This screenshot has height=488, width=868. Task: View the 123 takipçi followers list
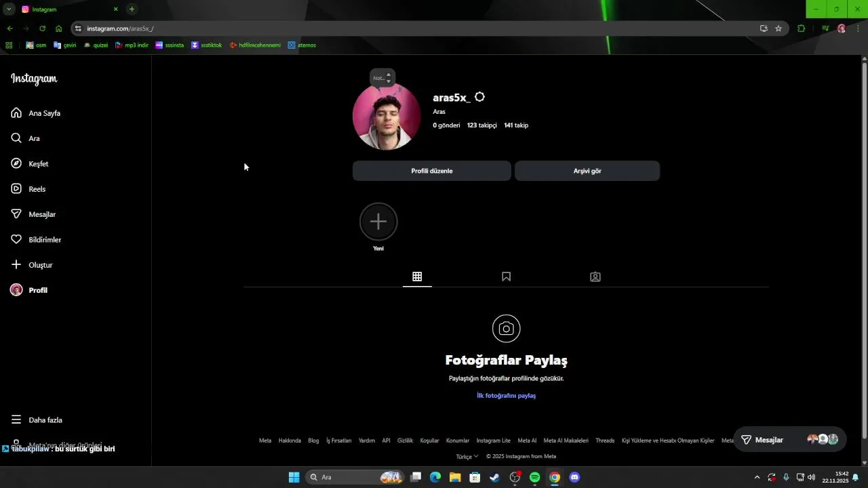482,125
